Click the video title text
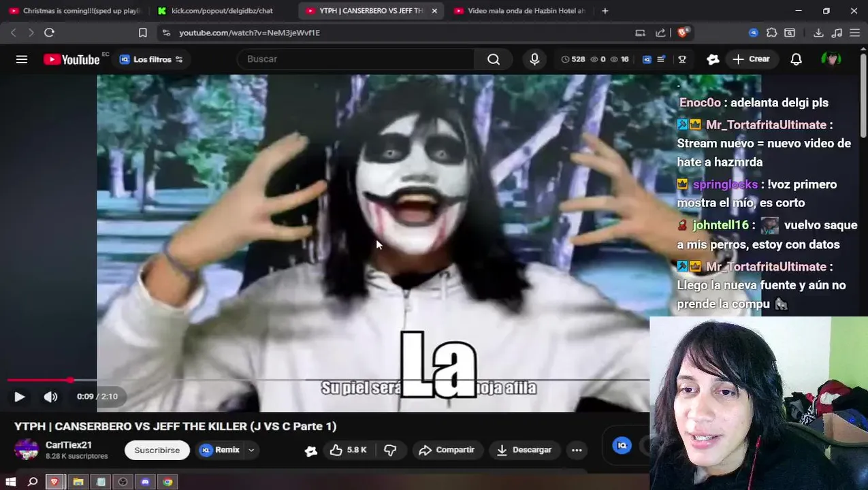The image size is (868, 490). point(176,426)
